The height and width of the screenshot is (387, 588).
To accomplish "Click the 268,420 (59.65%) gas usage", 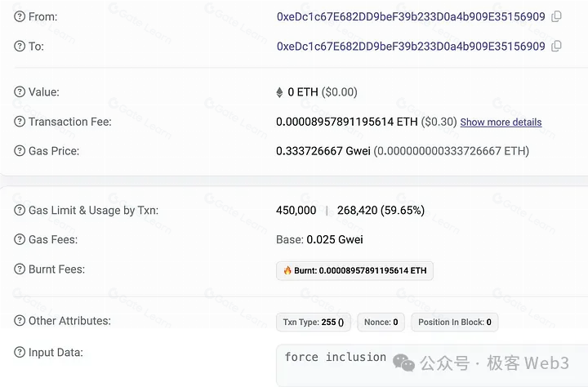I will pyautogui.click(x=381, y=210).
